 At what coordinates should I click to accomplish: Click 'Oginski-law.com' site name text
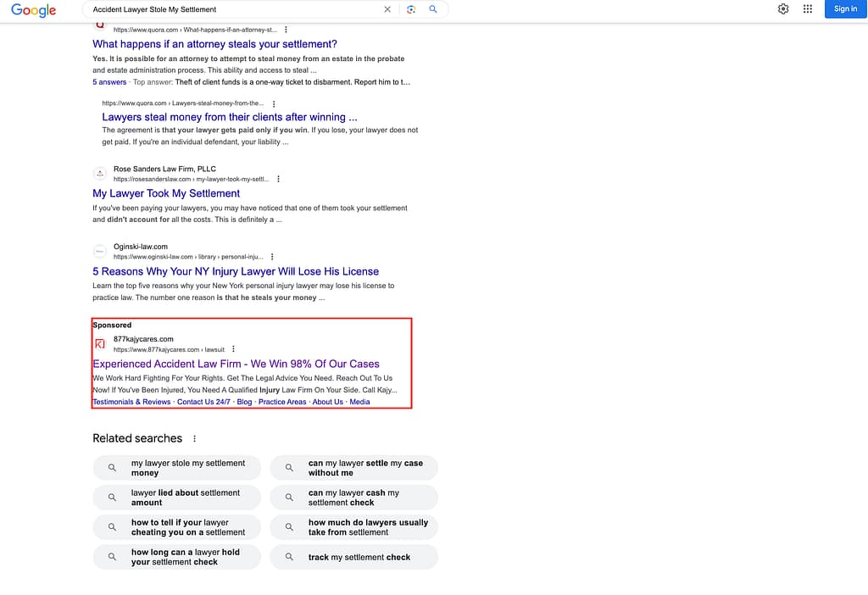tap(141, 247)
